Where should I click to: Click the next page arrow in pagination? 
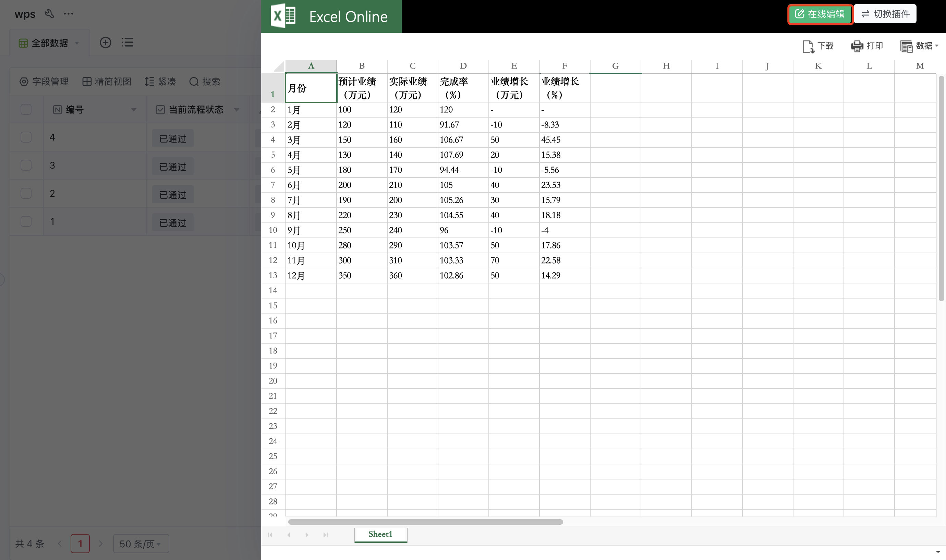click(100, 544)
